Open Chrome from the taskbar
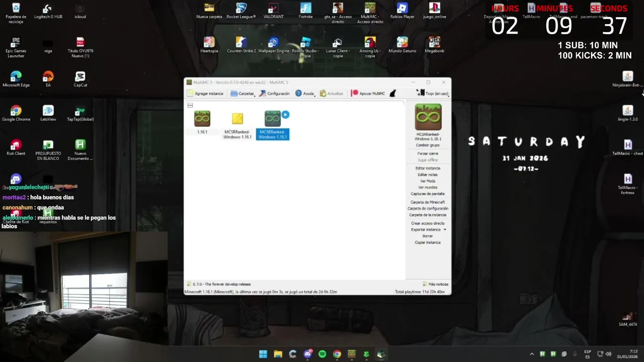This screenshot has height=362, width=644. point(337,354)
